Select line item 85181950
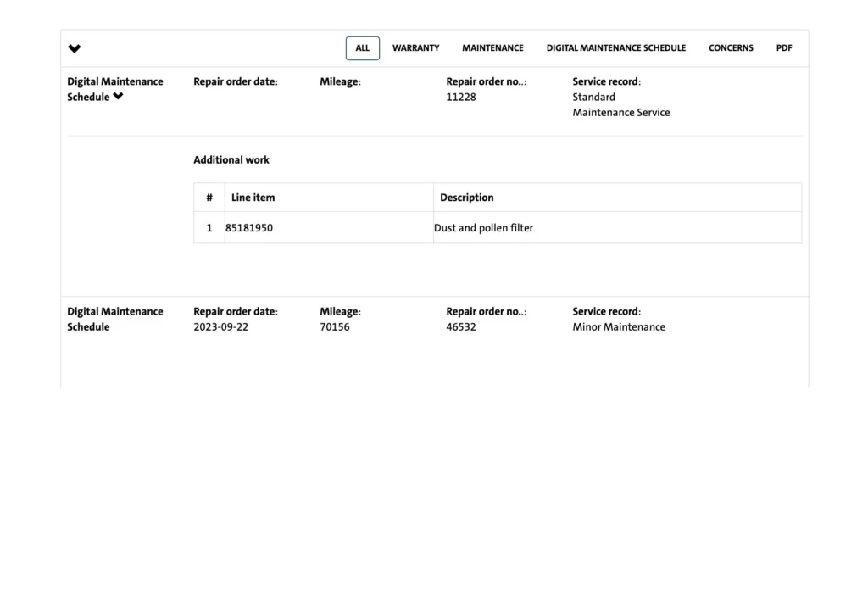 (x=249, y=228)
